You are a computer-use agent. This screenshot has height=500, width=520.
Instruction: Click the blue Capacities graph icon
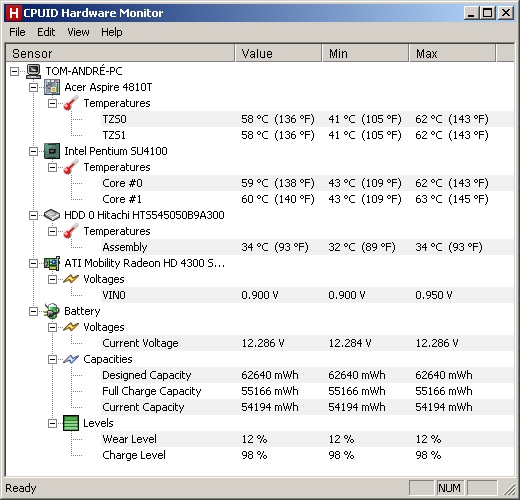tap(71, 359)
